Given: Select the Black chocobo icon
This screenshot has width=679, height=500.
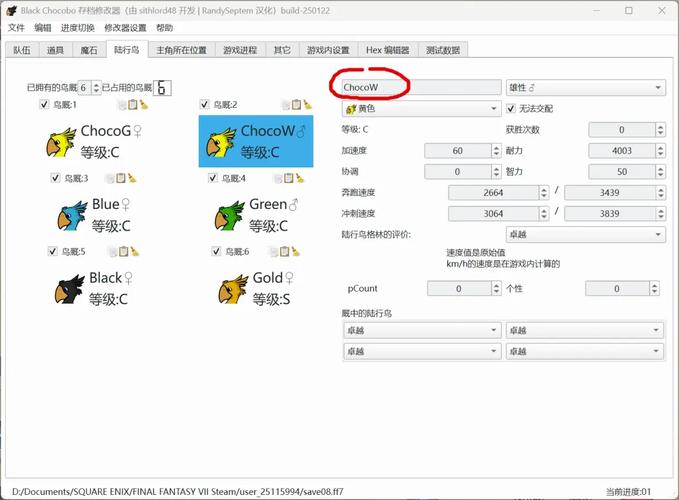Looking at the screenshot, I should pos(69,289).
